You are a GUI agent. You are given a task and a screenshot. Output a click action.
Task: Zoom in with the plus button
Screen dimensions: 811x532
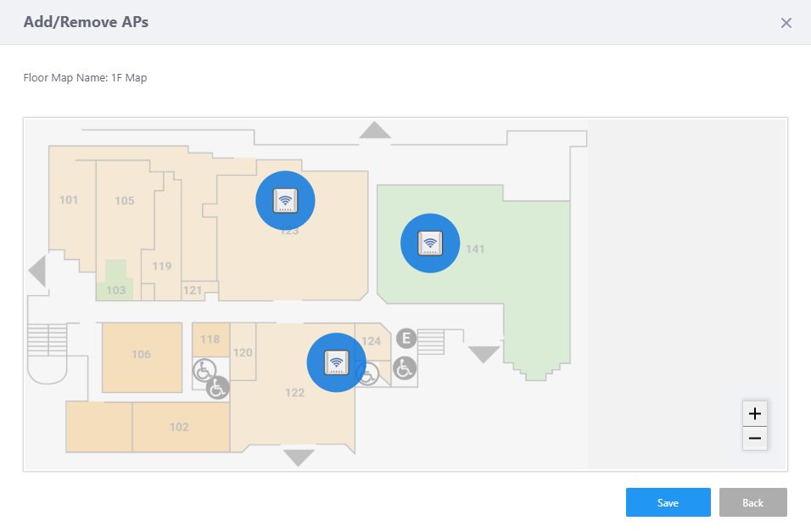pos(755,414)
